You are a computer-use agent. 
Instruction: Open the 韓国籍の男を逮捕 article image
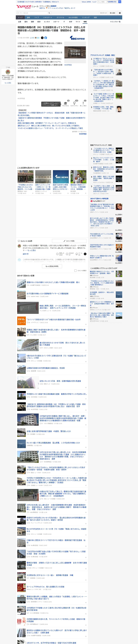(75, 52)
